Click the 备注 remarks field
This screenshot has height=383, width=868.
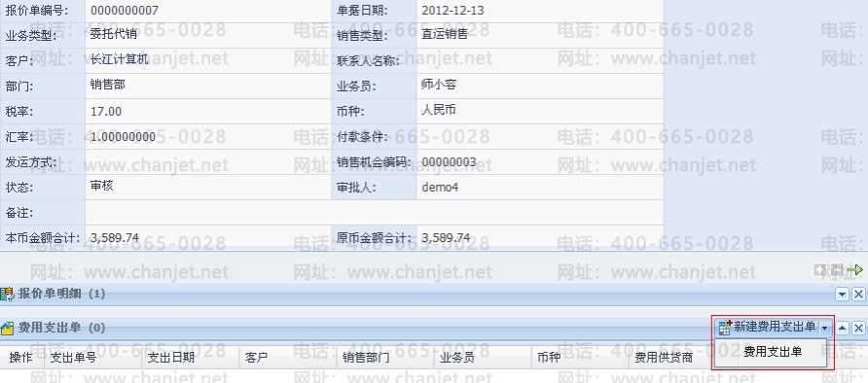coord(375,213)
